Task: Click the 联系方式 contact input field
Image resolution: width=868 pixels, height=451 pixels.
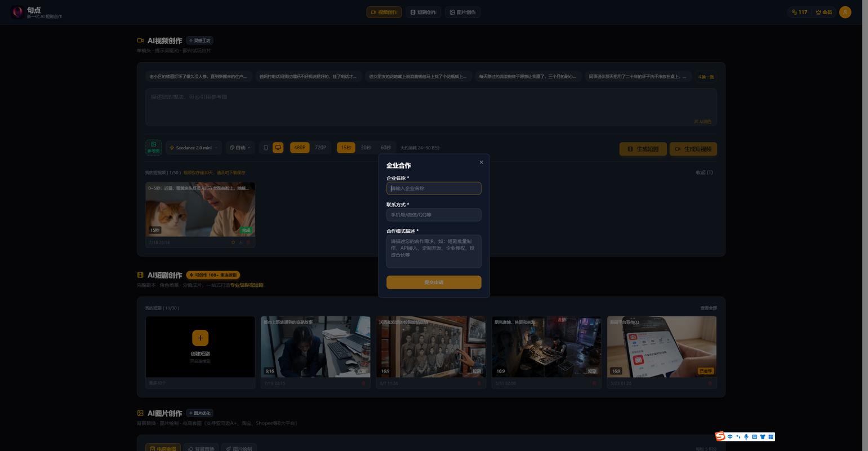Action: click(434, 215)
